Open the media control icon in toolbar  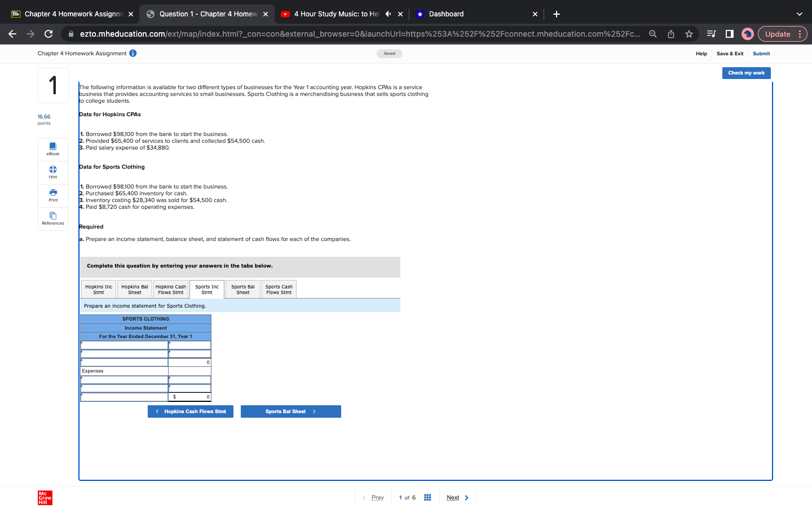pos(711,34)
